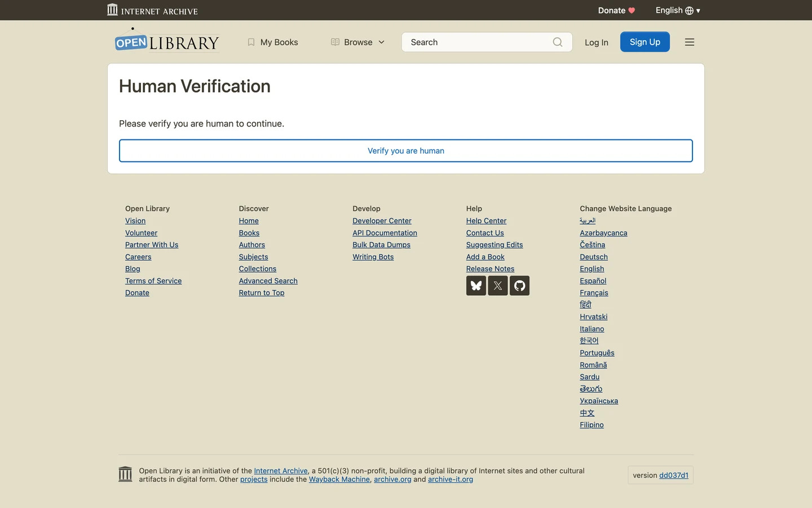Open the Bluesky butterfly social icon

476,286
